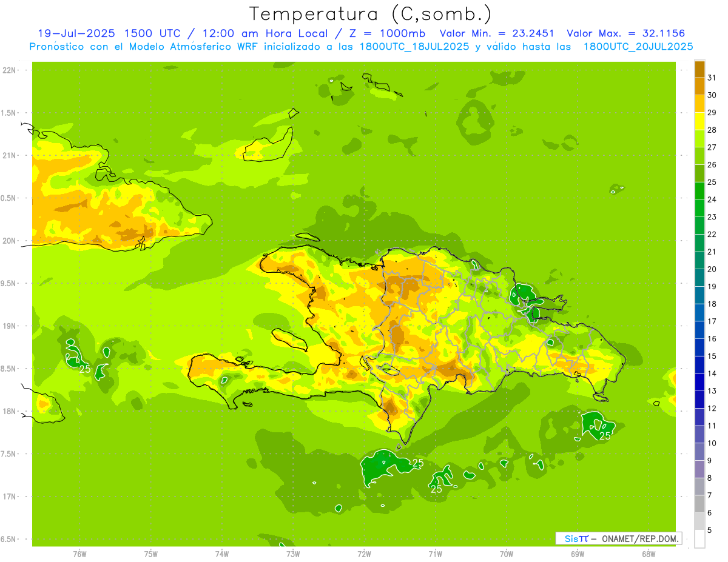728x562 pixels.
Task: Click the 72W longitude axis label
Action: click(364, 554)
